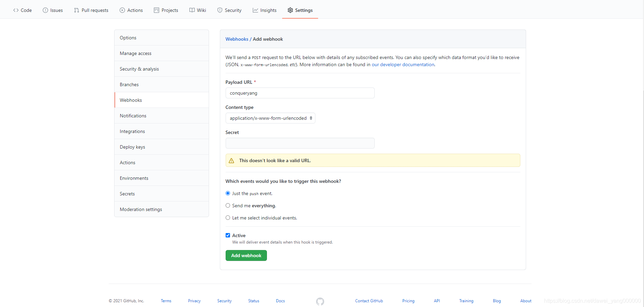Screen dimensions: 644x307
Task: Open the Webhooks breadcrumb link
Action: pyautogui.click(x=237, y=39)
